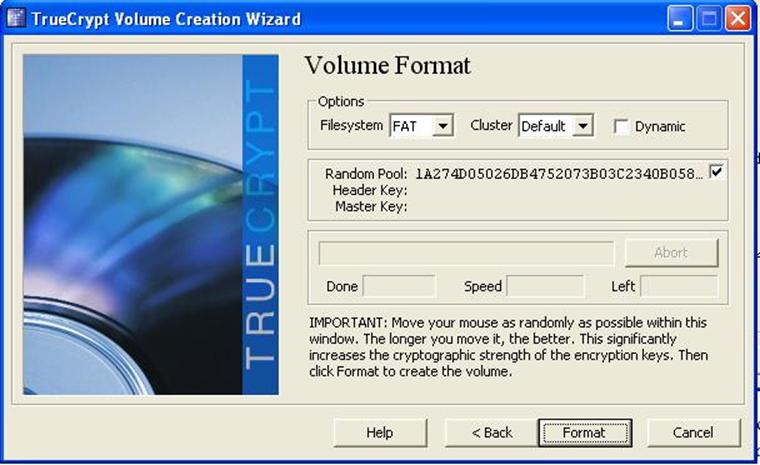Click the TrueCrypt disc banner image
760x465 pixels.
(151, 224)
